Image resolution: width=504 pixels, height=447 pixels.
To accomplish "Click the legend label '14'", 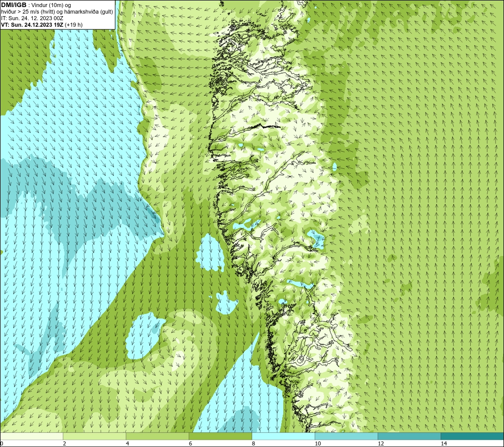I will pos(444,443).
